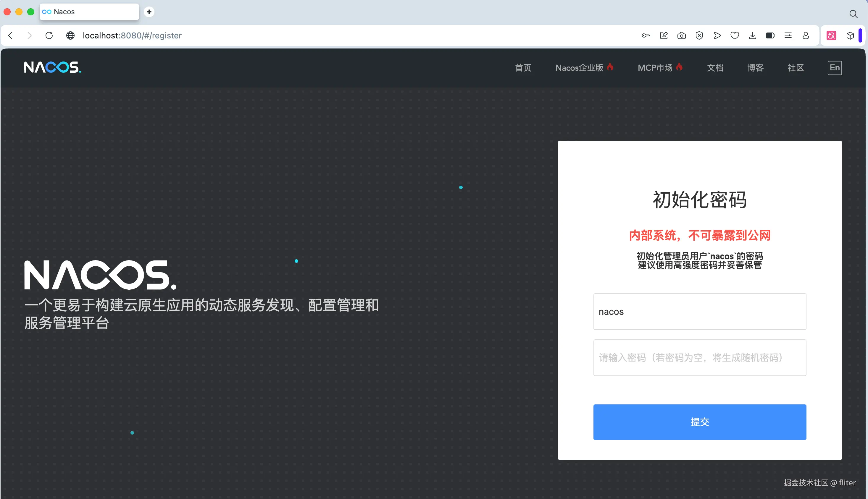
Task: Open a new tab with plus button
Action: 149,12
